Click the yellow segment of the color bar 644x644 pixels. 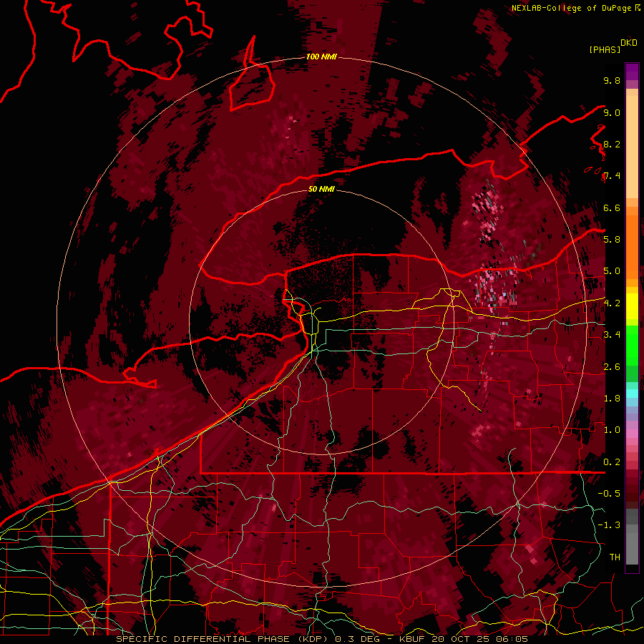(632, 306)
